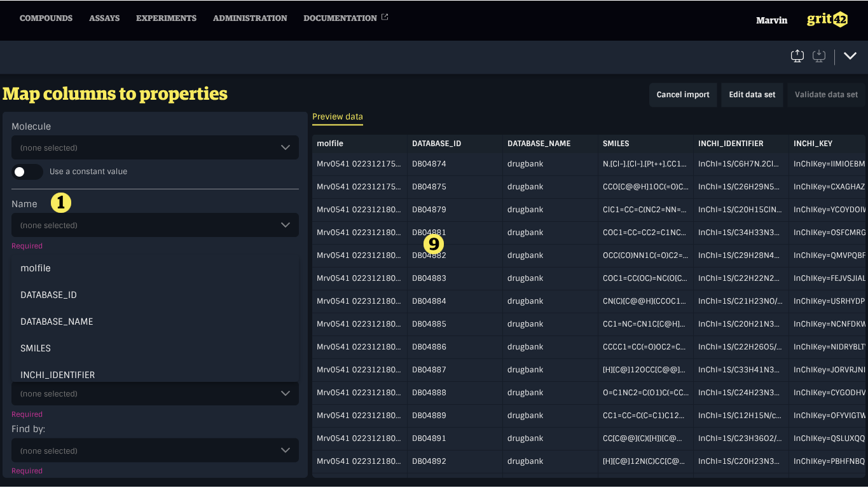
Task: Click InChI cell starting InChI=1S/C12H15N/c
Action: tap(741, 416)
